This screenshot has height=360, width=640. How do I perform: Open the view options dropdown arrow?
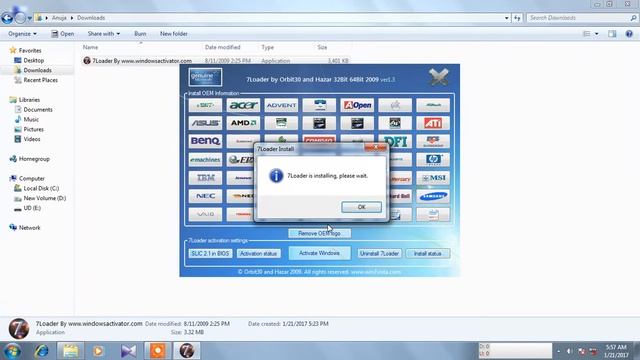(596, 34)
